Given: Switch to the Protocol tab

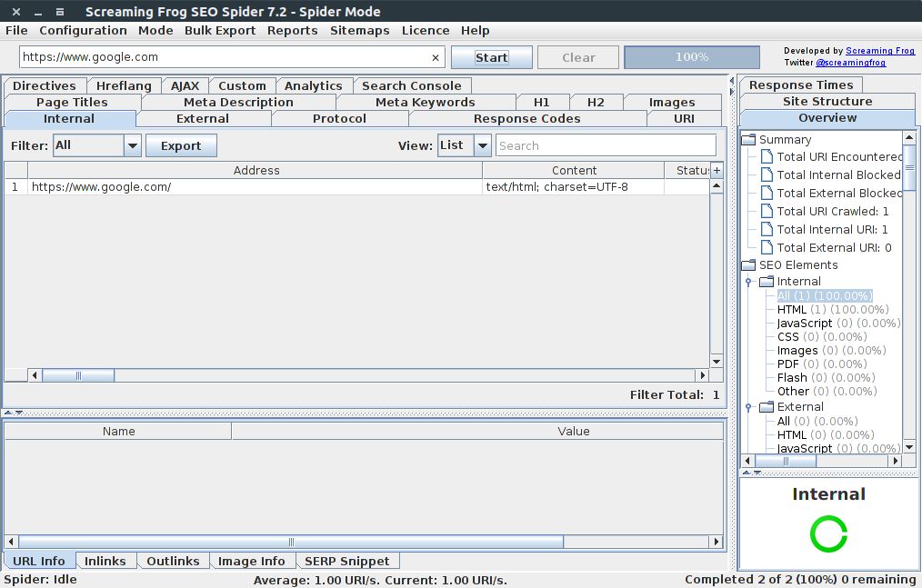Looking at the screenshot, I should (x=339, y=119).
